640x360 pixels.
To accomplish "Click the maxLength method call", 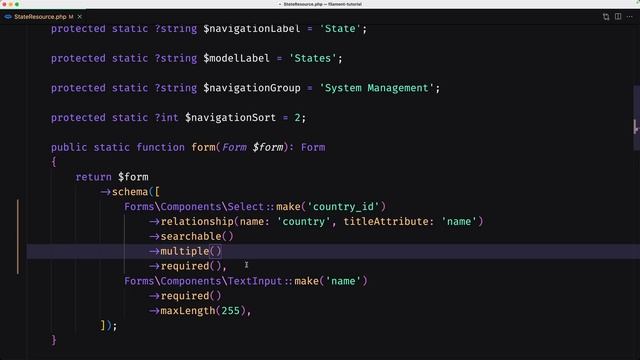I will [x=188, y=311].
